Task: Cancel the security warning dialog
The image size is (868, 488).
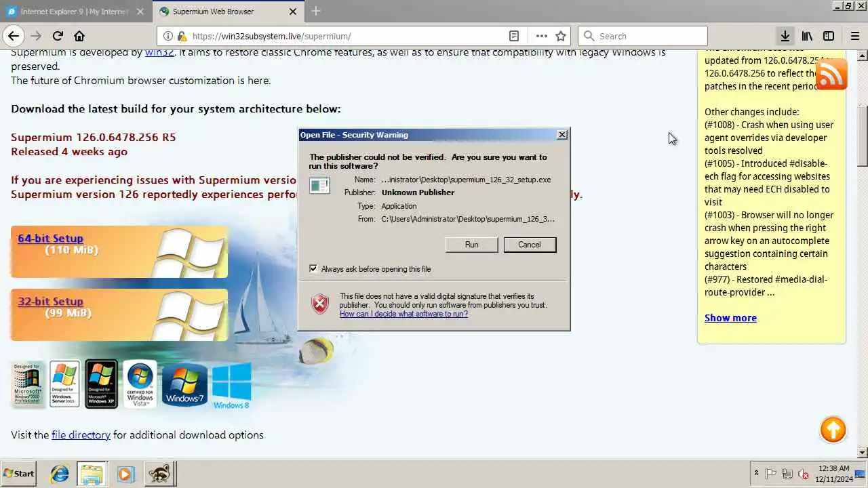Action: click(x=530, y=245)
